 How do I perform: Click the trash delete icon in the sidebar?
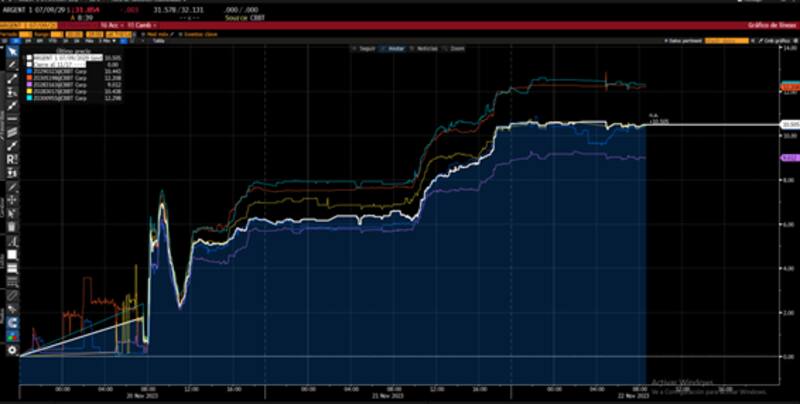(12, 226)
